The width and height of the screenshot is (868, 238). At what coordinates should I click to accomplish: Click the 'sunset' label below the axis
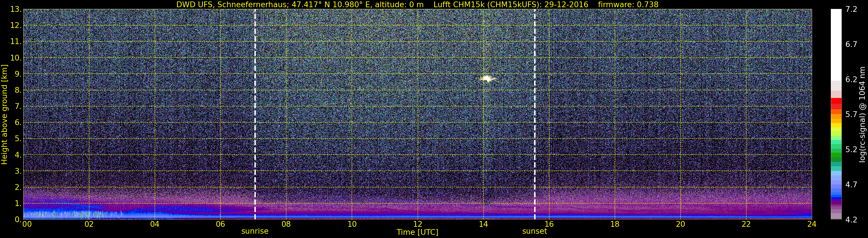[x=535, y=231]
